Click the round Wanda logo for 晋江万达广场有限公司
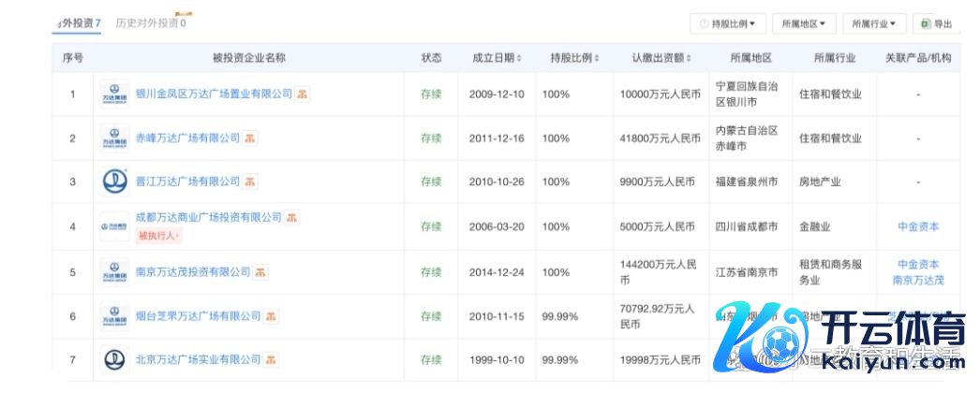The image size is (980, 393). click(114, 182)
